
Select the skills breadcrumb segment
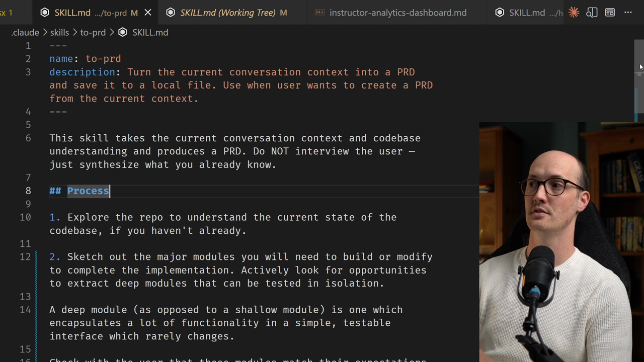tap(59, 32)
